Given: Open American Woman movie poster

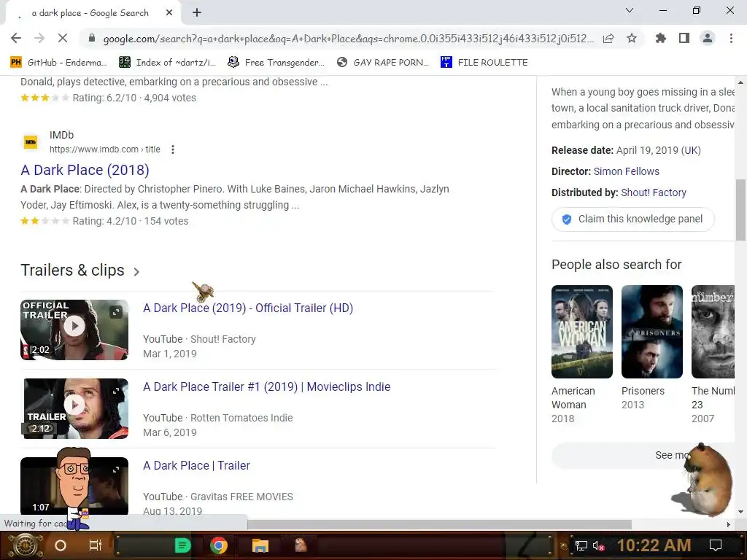Looking at the screenshot, I should point(582,332).
